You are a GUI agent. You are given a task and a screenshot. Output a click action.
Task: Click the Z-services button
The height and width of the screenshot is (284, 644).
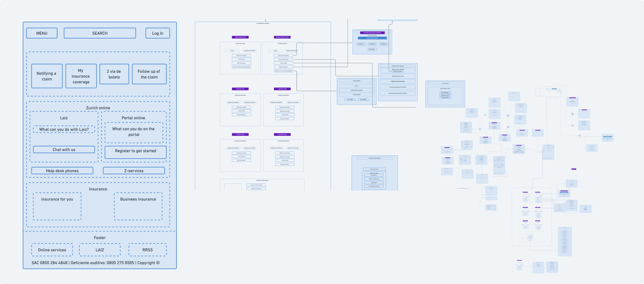(134, 171)
